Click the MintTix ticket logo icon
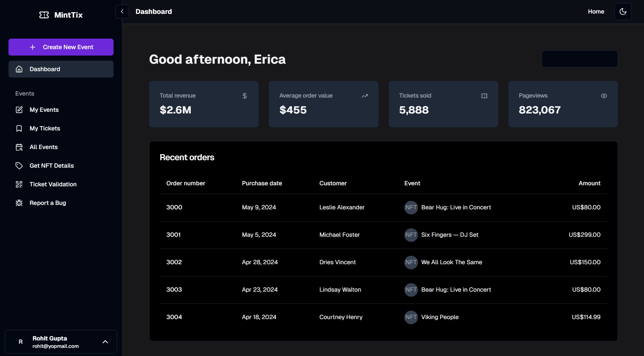The image size is (644, 356). [x=44, y=15]
